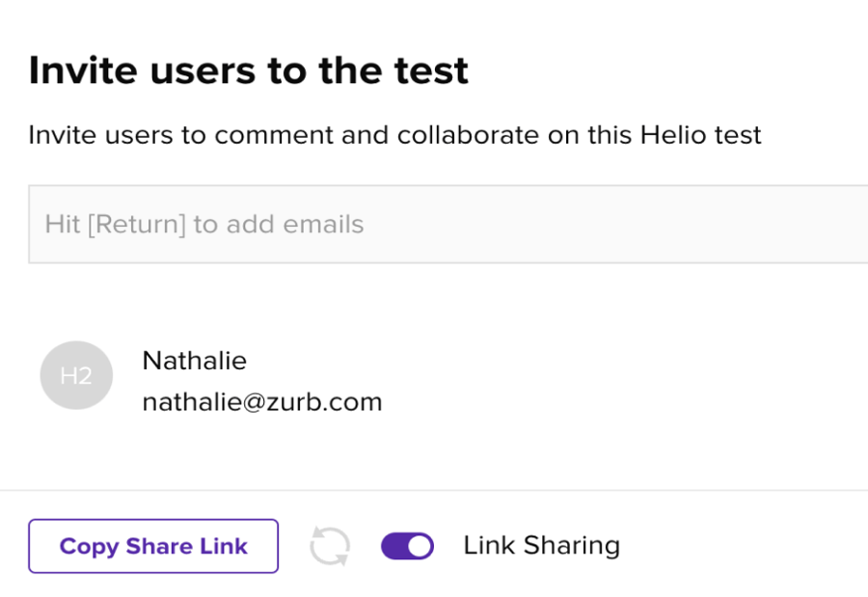Click the Invite users to the test heading
Image resolution: width=868 pixels, height=597 pixels.
(x=249, y=70)
